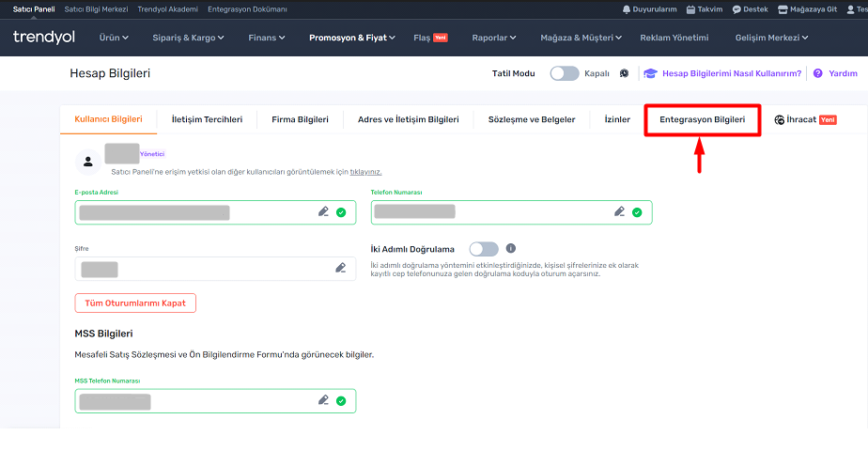Open Duyurularım bell icon
Image resolution: width=868 pixels, height=466 pixels.
pyautogui.click(x=626, y=9)
